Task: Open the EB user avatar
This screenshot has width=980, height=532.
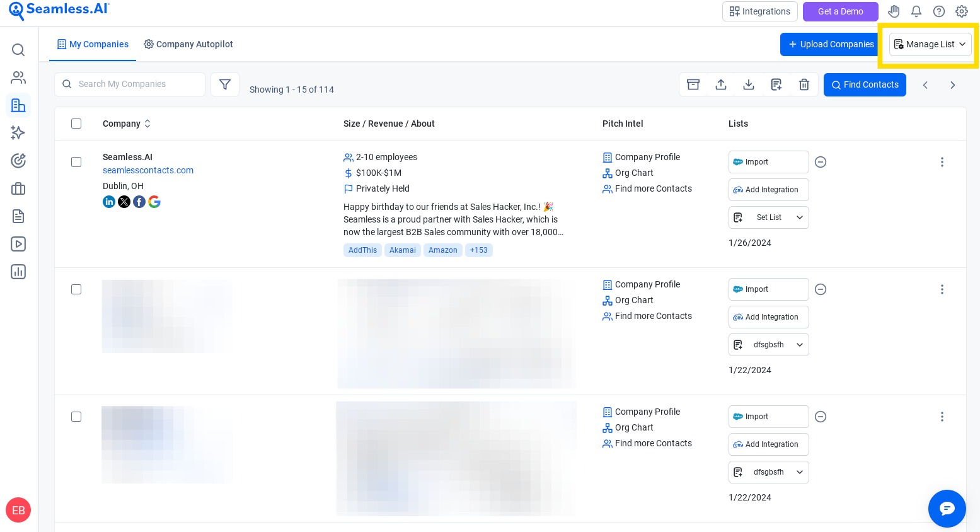Action: (x=18, y=510)
